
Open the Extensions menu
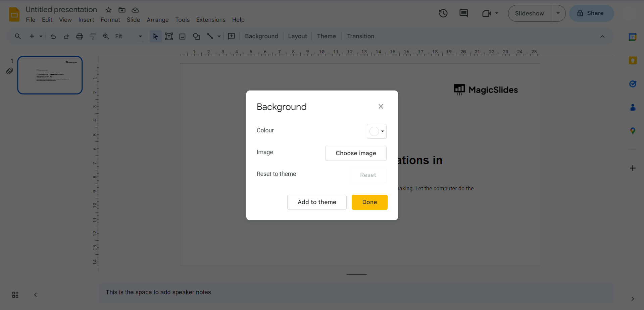pyautogui.click(x=210, y=20)
